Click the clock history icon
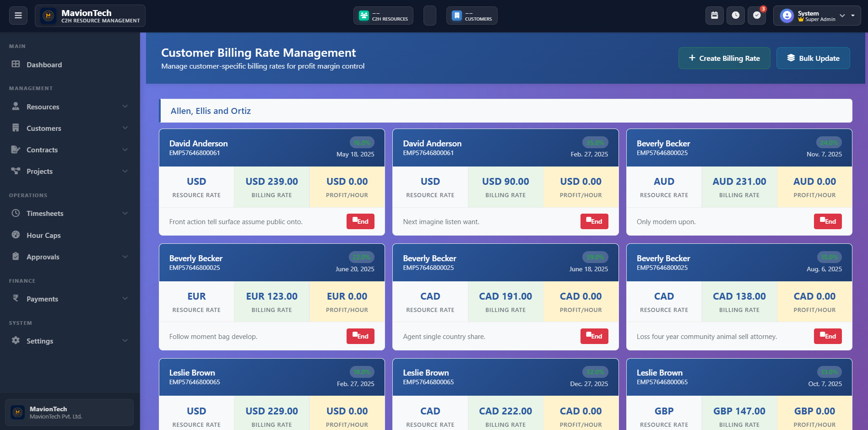Viewport: 868px width, 430px height. coord(735,16)
